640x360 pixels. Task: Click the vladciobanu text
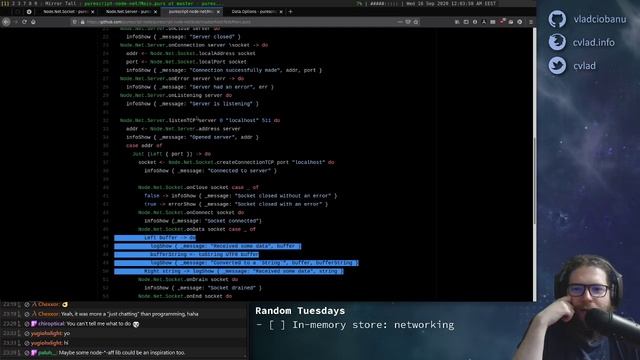[600, 19]
